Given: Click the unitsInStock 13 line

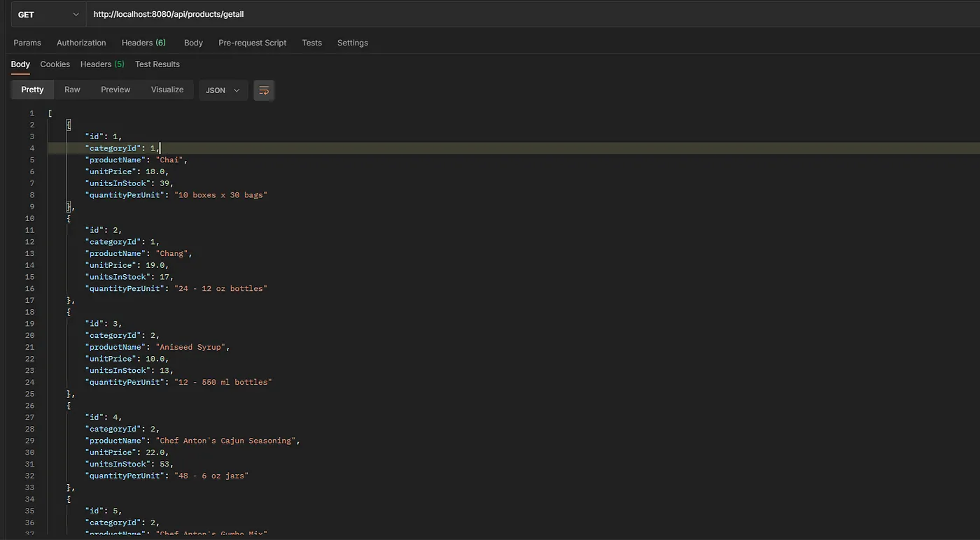Looking at the screenshot, I should point(129,371).
